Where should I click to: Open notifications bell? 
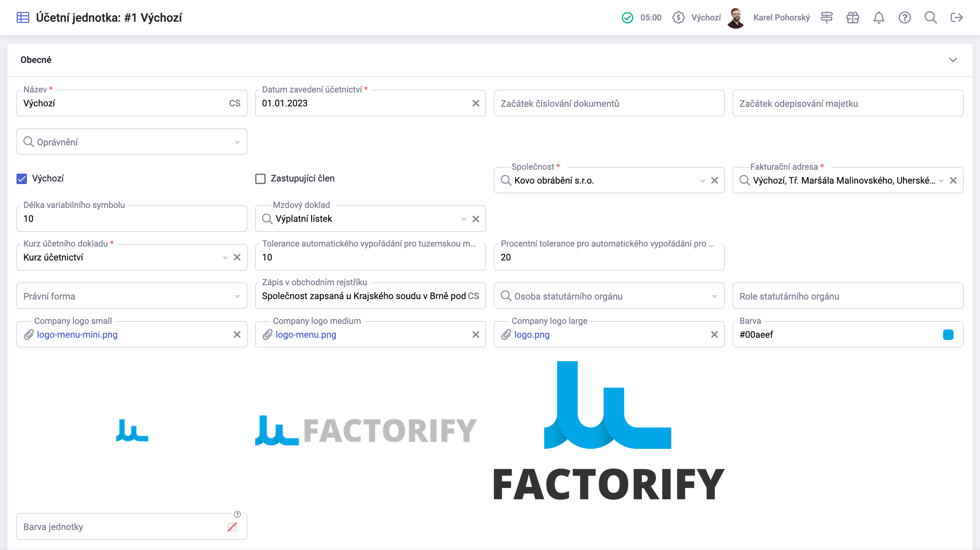pyautogui.click(x=879, y=17)
